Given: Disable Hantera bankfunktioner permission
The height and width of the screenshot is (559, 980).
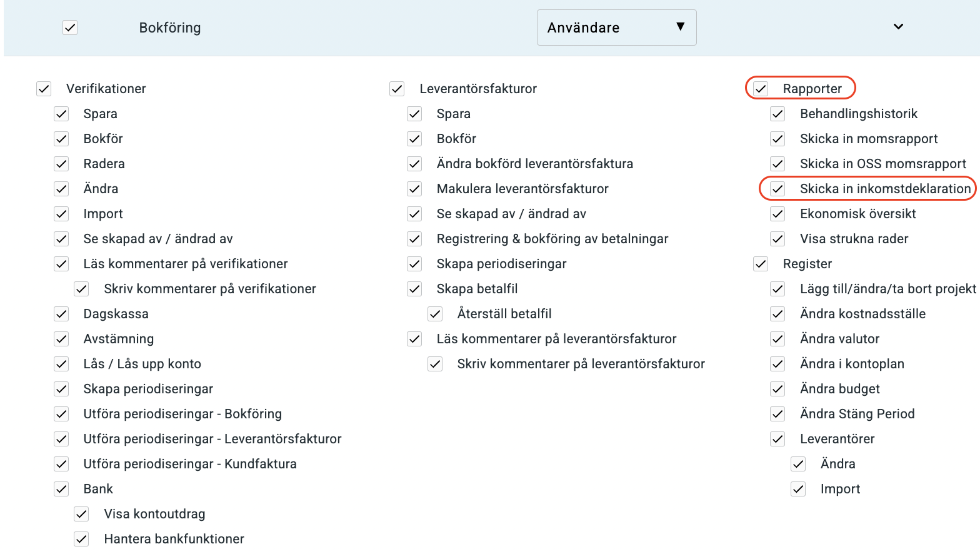Looking at the screenshot, I should coord(81,538).
